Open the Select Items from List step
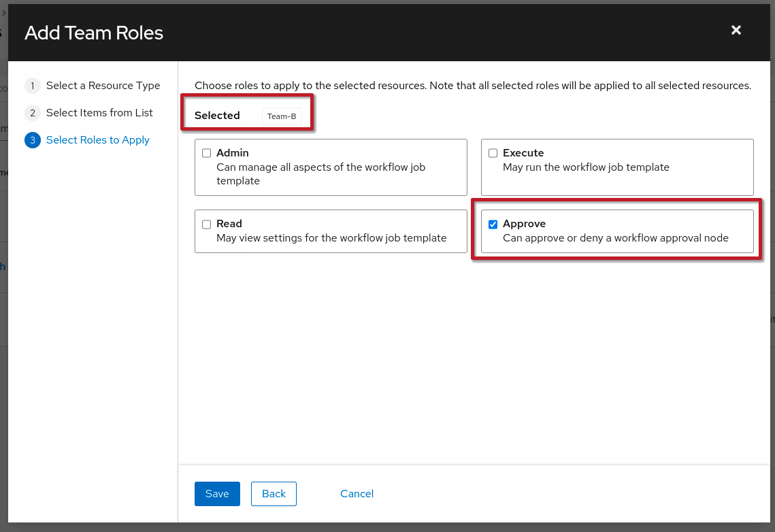Image resolution: width=775 pixels, height=532 pixels. [x=99, y=113]
